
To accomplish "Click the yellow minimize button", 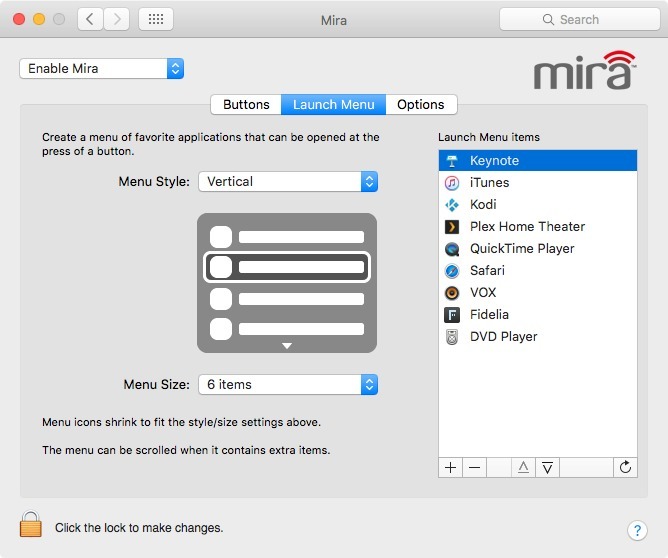I will [x=39, y=19].
